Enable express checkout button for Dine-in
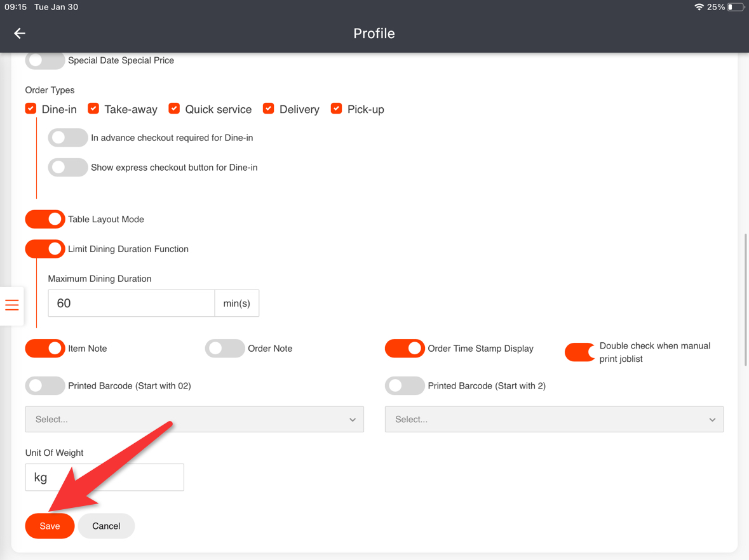The image size is (749, 560). tap(68, 168)
